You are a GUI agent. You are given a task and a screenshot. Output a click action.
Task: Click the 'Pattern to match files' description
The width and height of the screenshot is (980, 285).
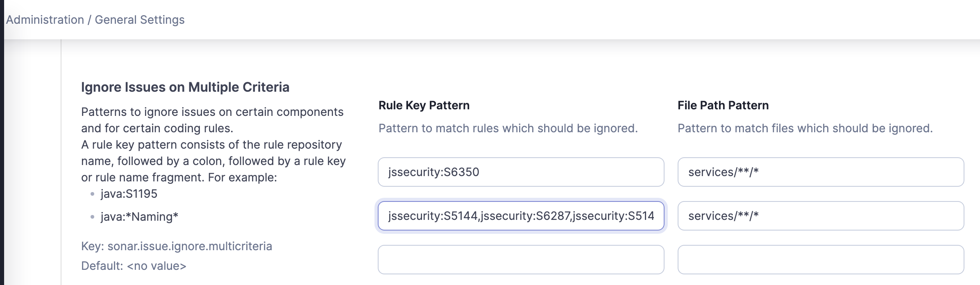(x=805, y=128)
